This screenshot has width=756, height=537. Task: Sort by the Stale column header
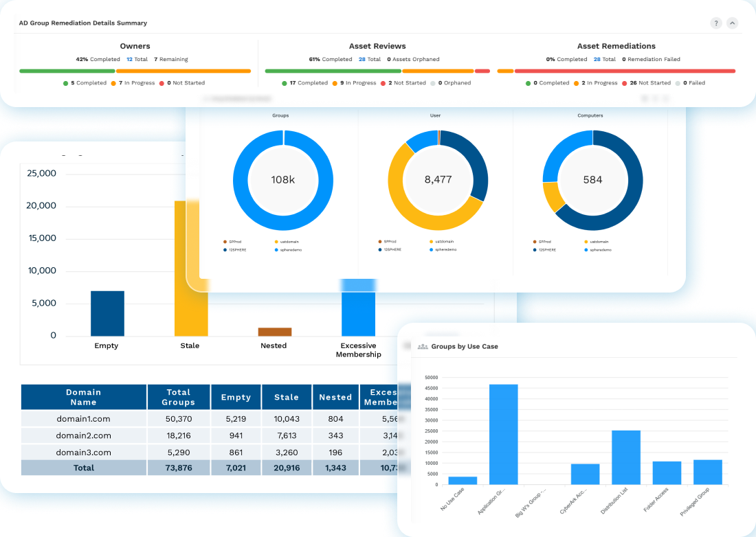[x=286, y=397]
